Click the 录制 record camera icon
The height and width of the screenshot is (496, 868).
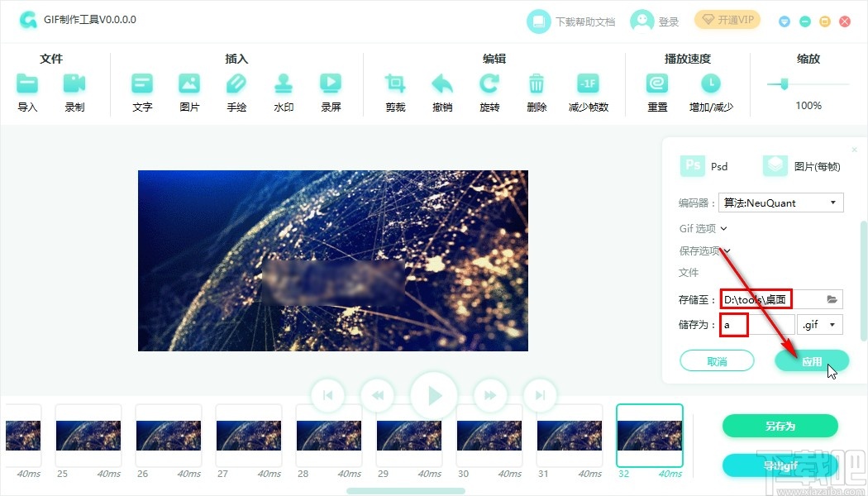pyautogui.click(x=74, y=83)
